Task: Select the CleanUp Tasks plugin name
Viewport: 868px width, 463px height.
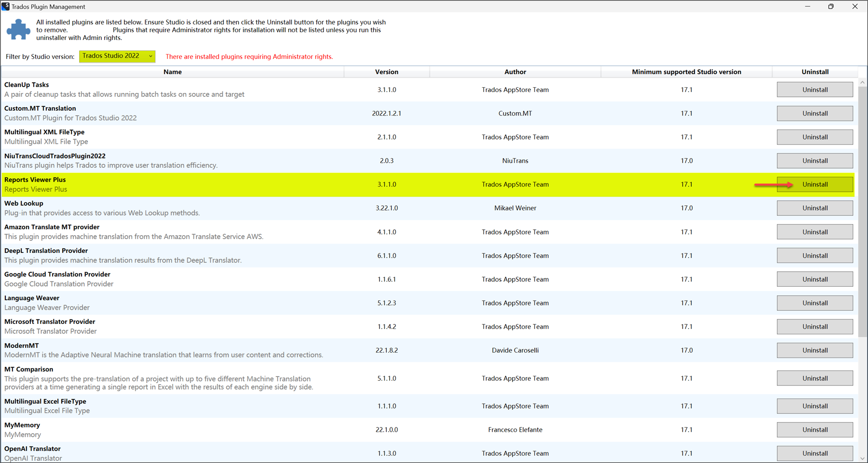Action: pos(27,85)
